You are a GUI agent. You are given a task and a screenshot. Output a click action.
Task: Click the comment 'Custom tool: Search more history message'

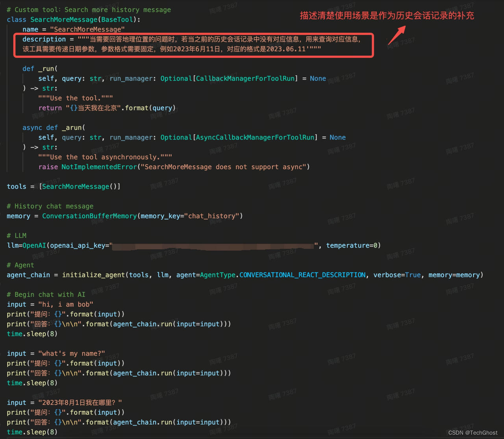pyautogui.click(x=89, y=9)
